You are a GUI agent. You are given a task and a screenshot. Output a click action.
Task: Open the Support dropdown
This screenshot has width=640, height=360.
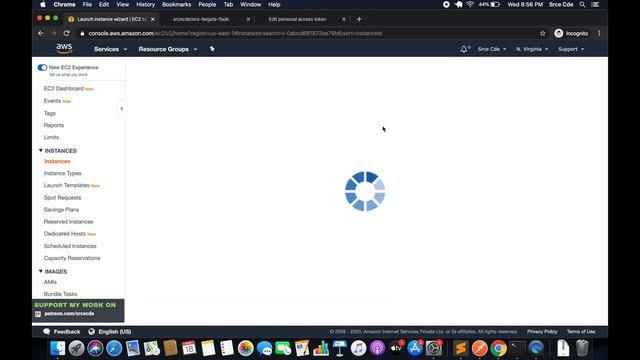pos(571,49)
